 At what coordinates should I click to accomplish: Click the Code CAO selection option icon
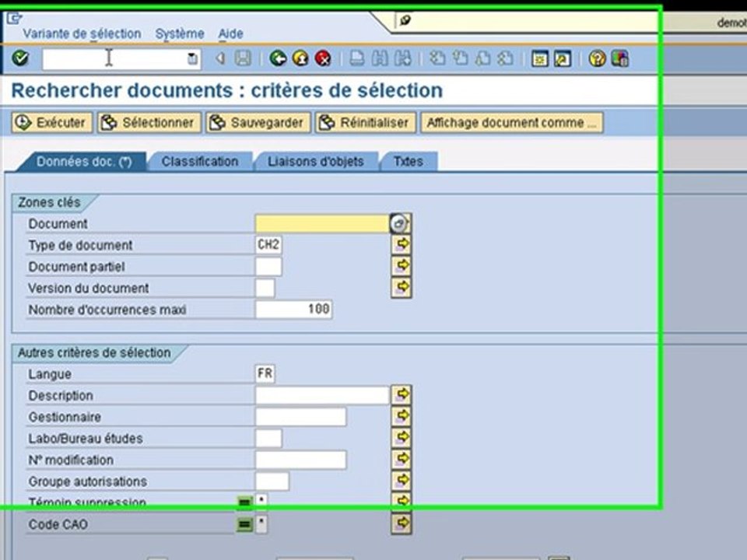point(245,524)
